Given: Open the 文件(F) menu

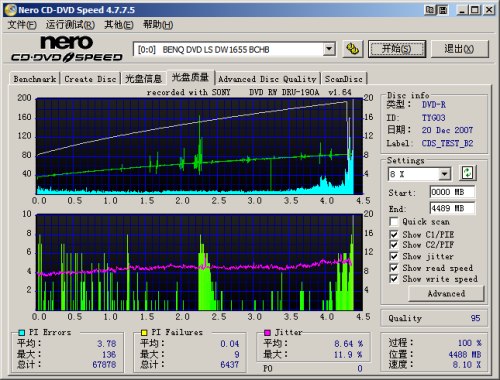Looking at the screenshot, I should [x=22, y=25].
